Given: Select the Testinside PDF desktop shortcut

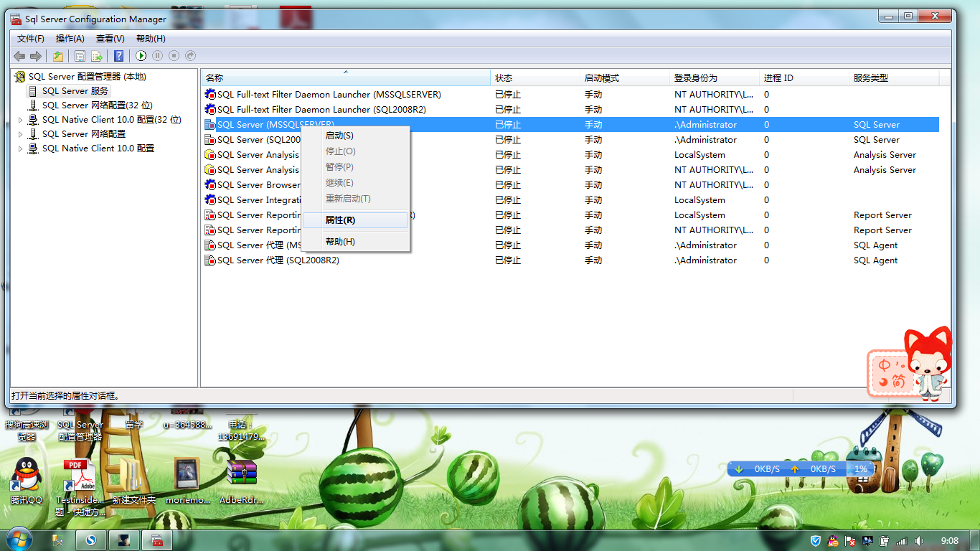Looking at the screenshot, I should pos(80,487).
